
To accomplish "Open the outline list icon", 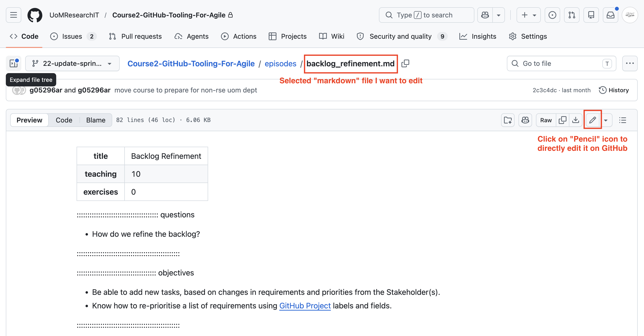I will pos(622,120).
